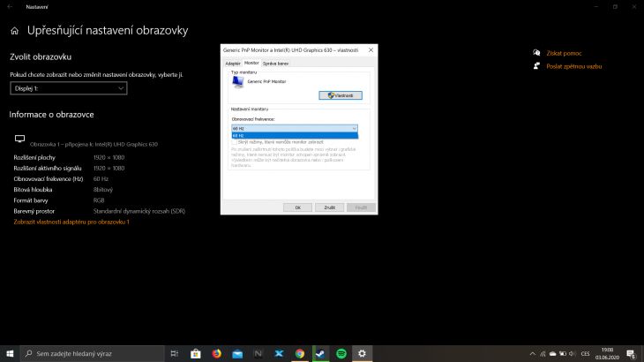Open the Poslat zpětnou vazbu link
This screenshot has width=644, height=362.
[x=573, y=66]
